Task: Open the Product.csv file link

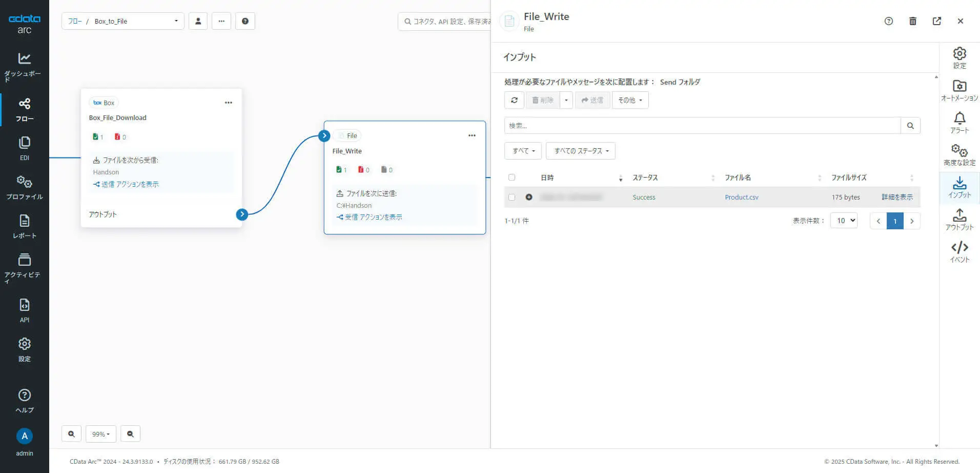Action: (742, 197)
